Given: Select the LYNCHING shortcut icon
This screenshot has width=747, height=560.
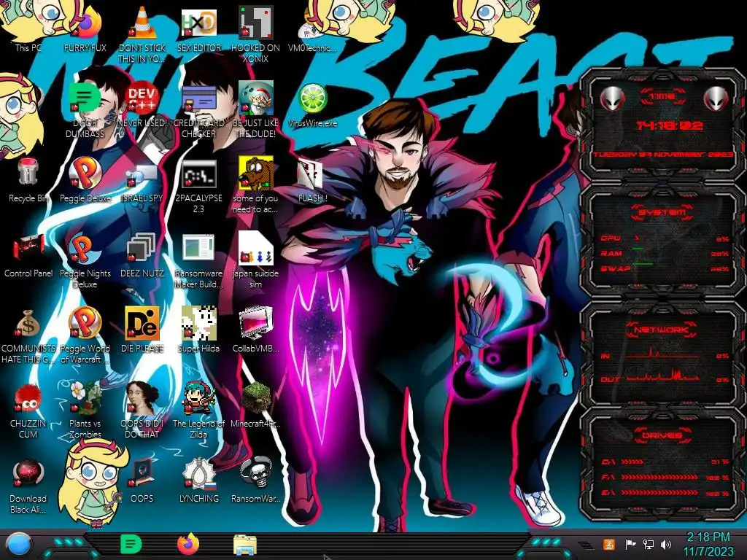Looking at the screenshot, I should coord(198,473).
